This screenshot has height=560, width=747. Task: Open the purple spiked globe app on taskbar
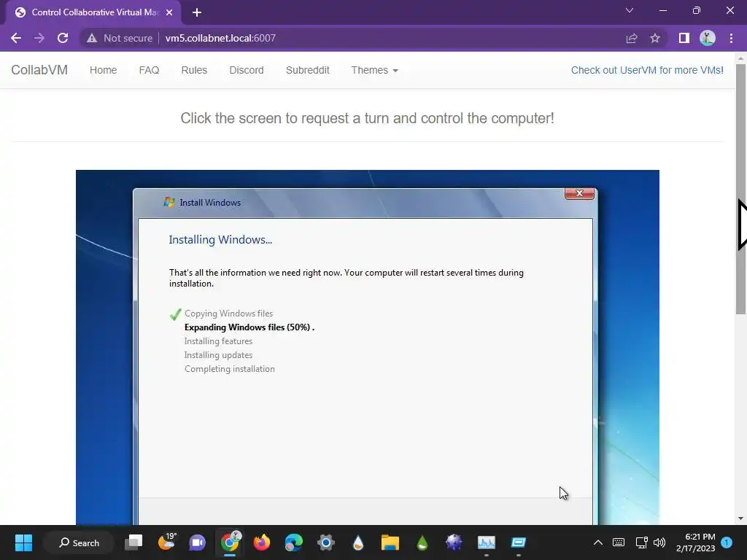(x=454, y=542)
